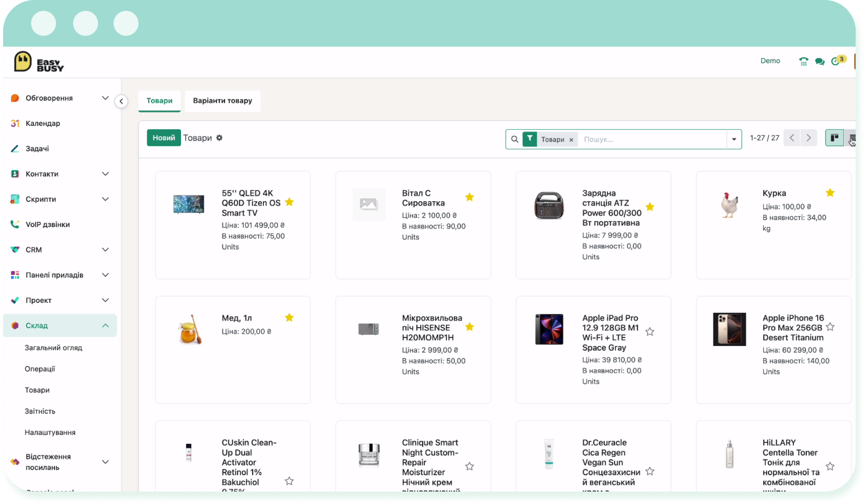Image resolution: width=865 pixels, height=504 pixels.
Task: Open Налаштування under Склад
Action: click(50, 432)
